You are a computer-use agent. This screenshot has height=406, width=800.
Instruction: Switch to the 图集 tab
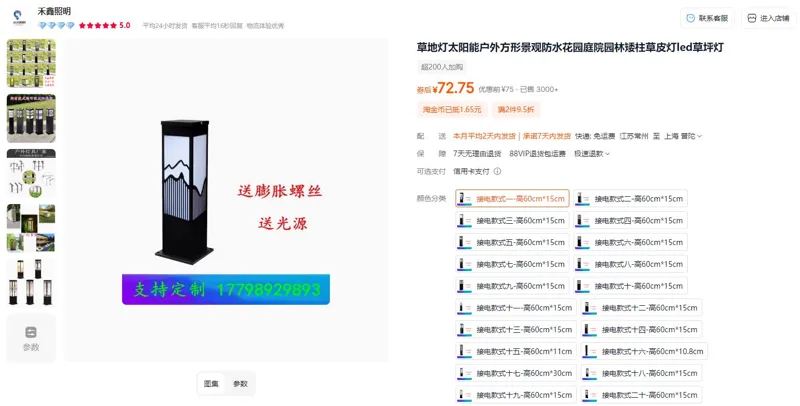point(211,384)
